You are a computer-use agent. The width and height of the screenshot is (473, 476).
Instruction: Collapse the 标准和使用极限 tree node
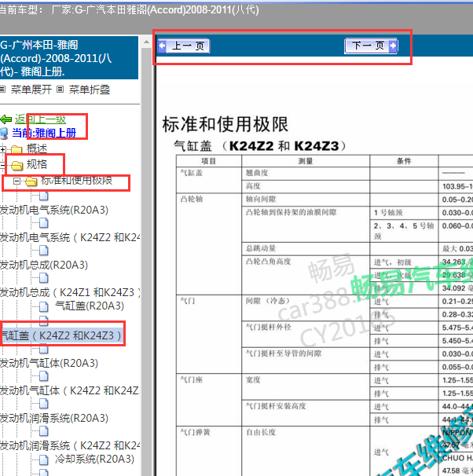[16, 181]
